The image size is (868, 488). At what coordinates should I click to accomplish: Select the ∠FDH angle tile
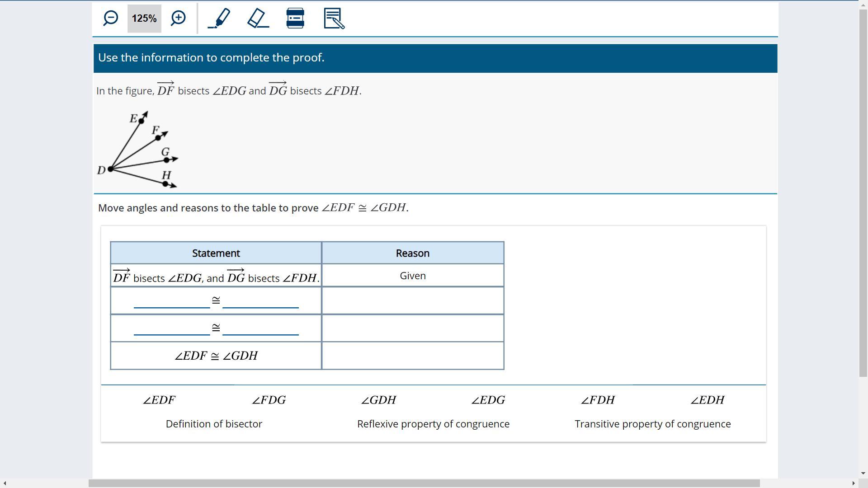[598, 400]
